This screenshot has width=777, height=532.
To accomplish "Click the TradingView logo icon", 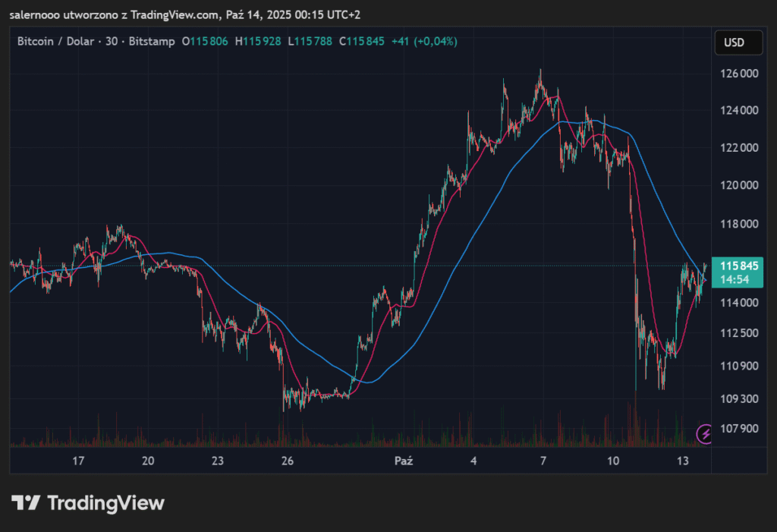I will coord(26,502).
